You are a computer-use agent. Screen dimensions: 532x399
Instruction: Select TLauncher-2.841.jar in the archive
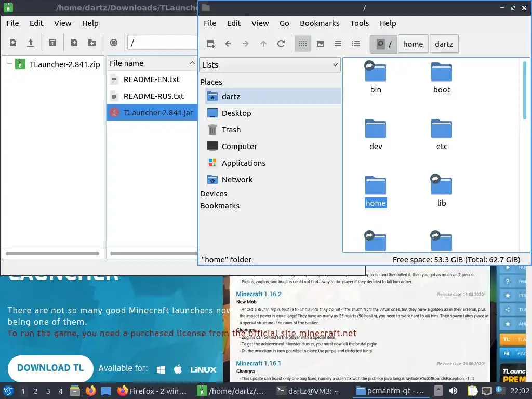[x=152, y=113]
